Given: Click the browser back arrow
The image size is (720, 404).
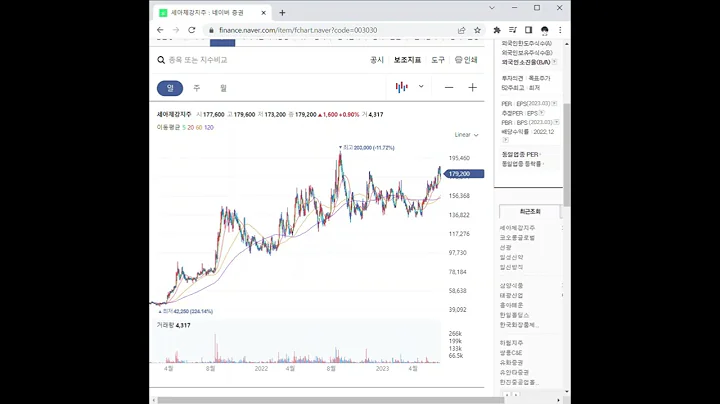Looking at the screenshot, I should click(x=160, y=30).
